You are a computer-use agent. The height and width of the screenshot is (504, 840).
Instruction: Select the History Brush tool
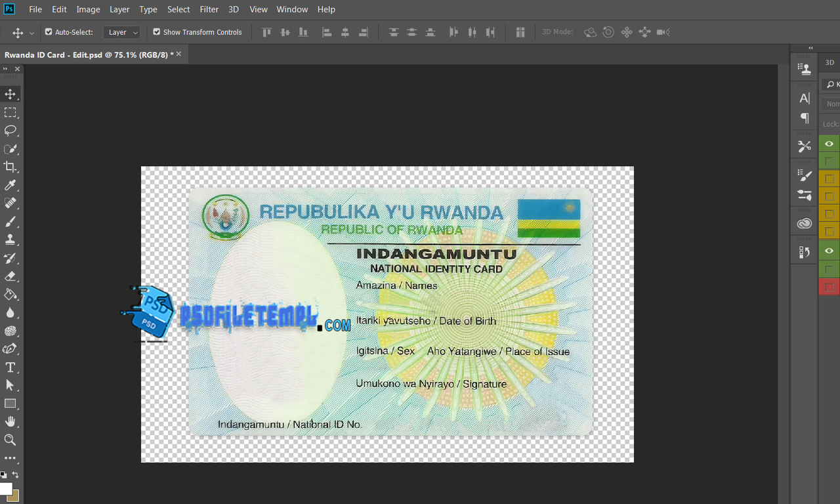10,258
